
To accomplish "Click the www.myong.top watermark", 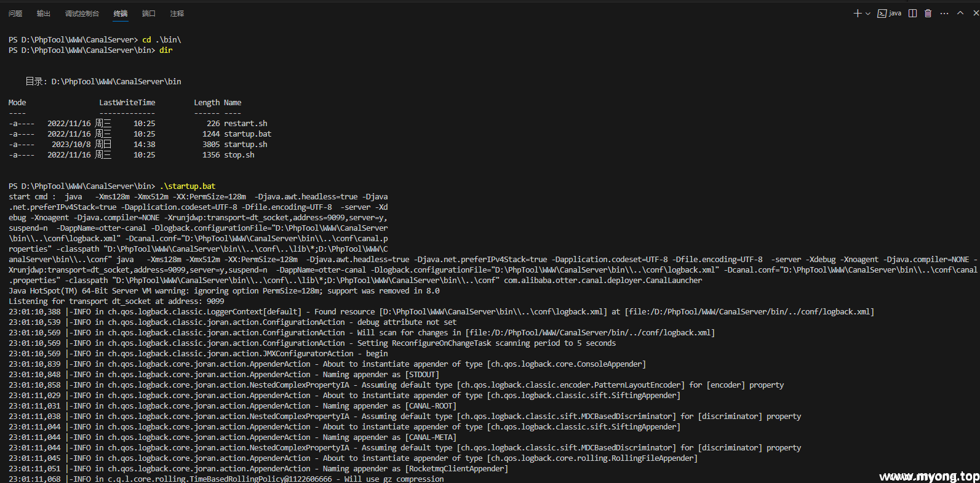I will tap(929, 476).
